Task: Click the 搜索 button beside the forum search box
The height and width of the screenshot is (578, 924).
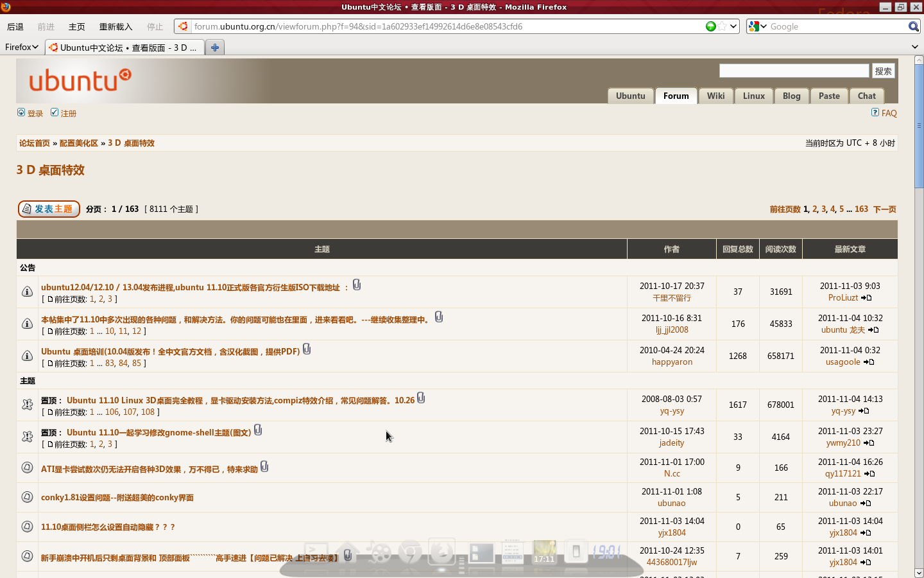Action: [x=883, y=71]
